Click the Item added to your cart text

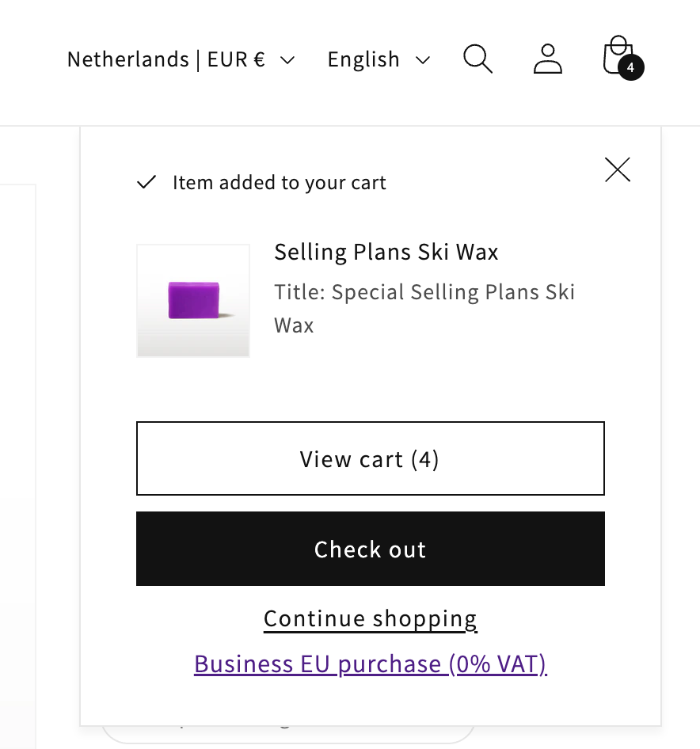pyautogui.click(x=279, y=183)
